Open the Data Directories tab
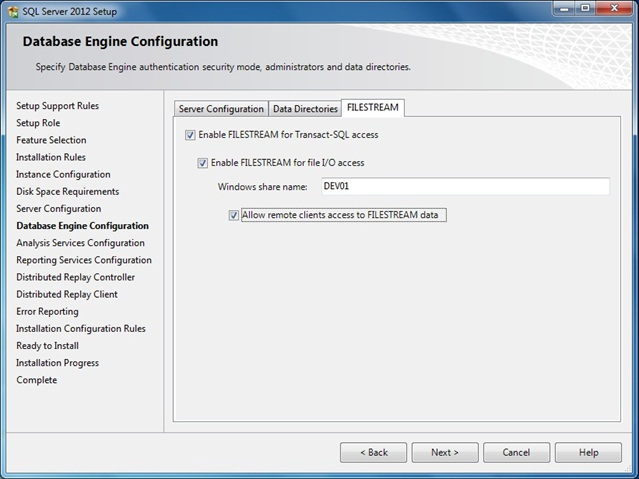Viewport: 639px width, 479px height. tap(305, 109)
